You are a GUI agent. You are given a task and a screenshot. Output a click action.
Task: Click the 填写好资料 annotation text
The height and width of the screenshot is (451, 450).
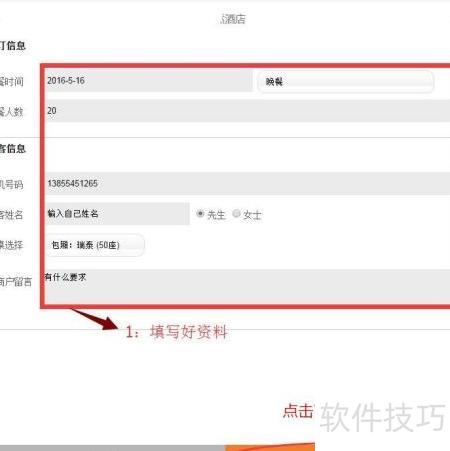(189, 332)
